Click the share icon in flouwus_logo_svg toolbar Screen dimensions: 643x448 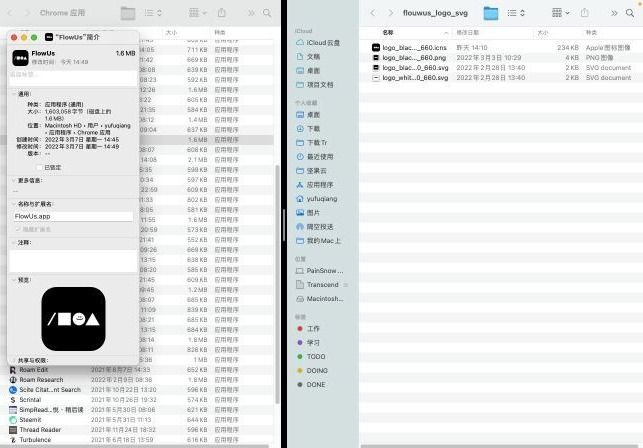coord(585,13)
